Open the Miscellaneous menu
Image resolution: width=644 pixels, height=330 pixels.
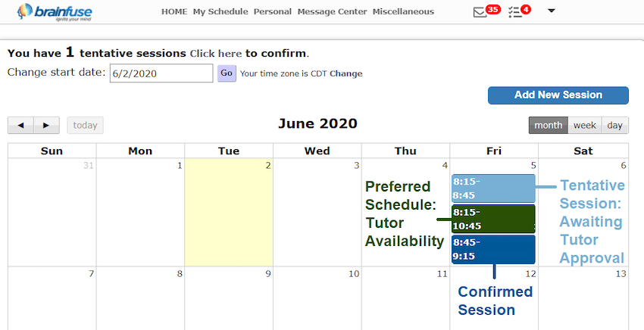(x=403, y=12)
